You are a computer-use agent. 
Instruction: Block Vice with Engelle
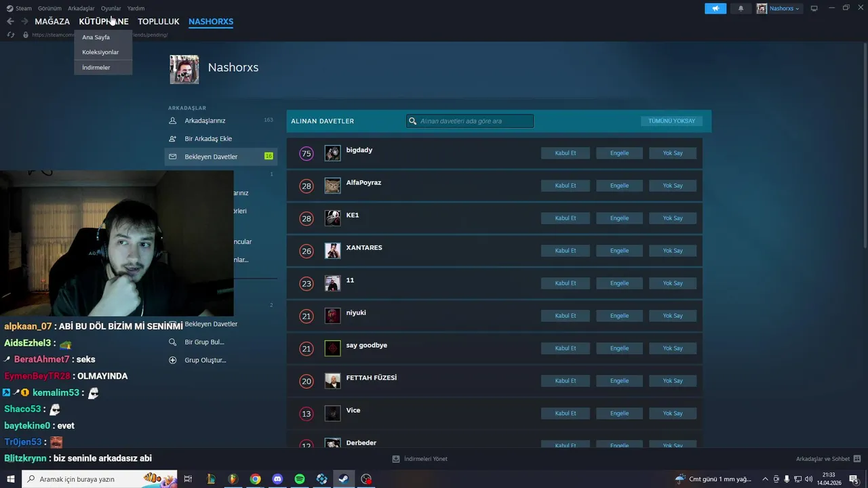619,413
